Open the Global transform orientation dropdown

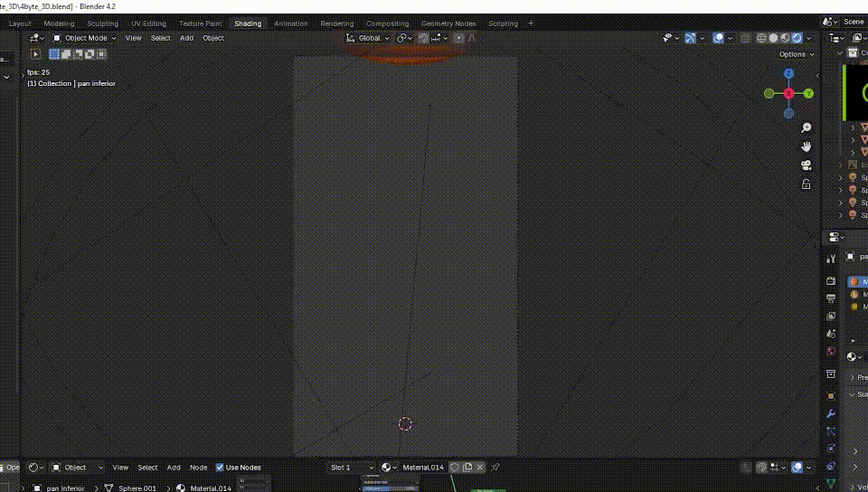click(x=373, y=38)
